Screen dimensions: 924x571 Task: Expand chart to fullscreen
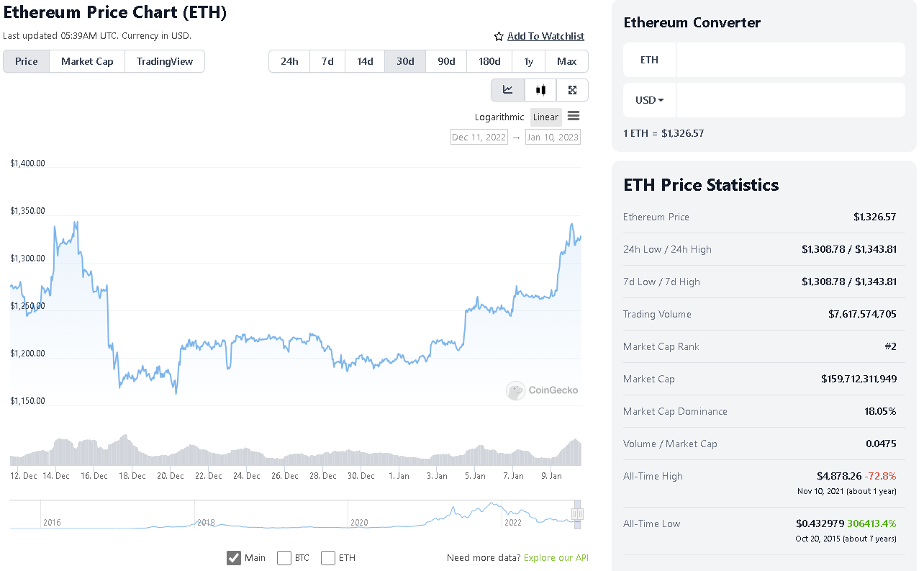pyautogui.click(x=572, y=90)
